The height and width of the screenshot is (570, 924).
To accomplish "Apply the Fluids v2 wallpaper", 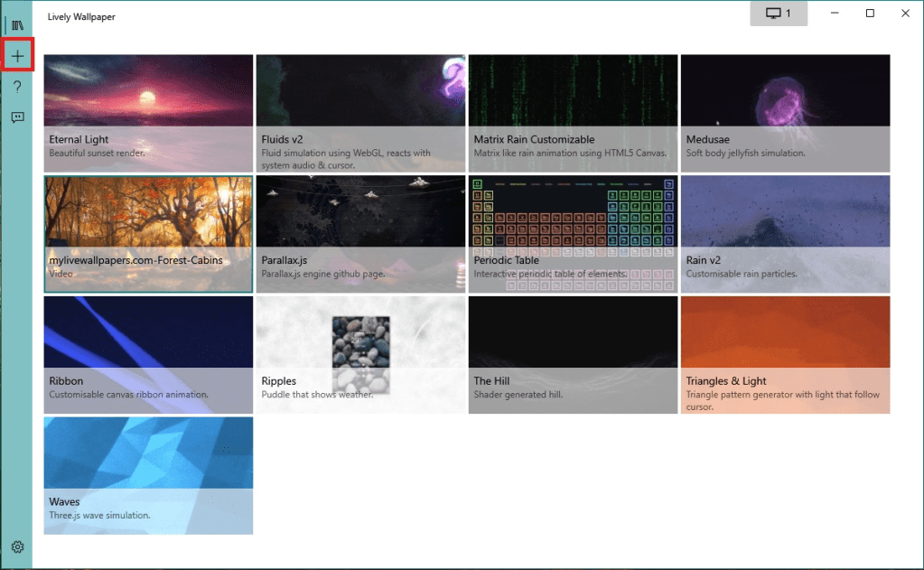I will pyautogui.click(x=359, y=110).
